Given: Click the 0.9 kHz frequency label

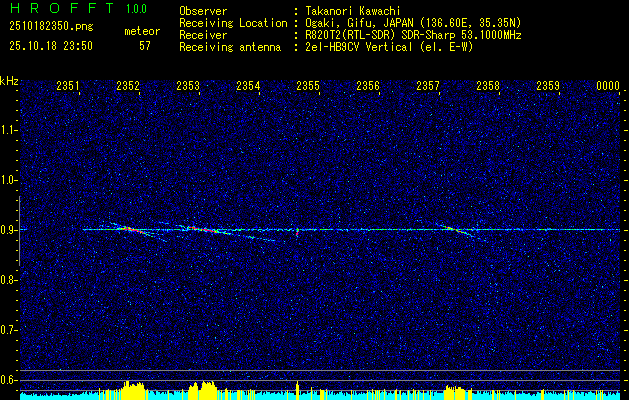Looking at the screenshot, I should coord(8,230).
